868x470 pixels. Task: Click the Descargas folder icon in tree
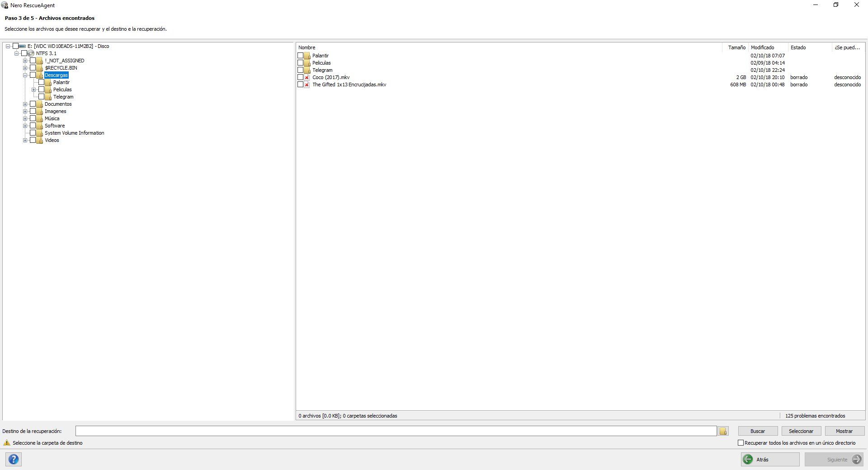[40, 75]
